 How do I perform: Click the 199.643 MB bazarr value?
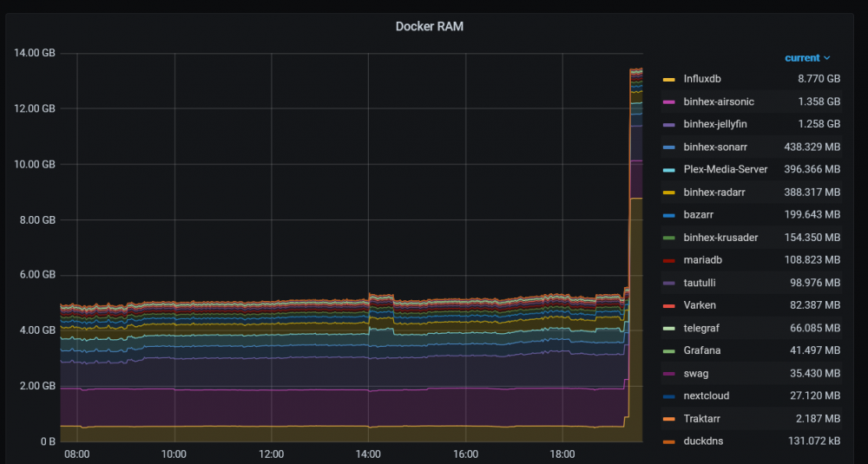[x=812, y=214]
